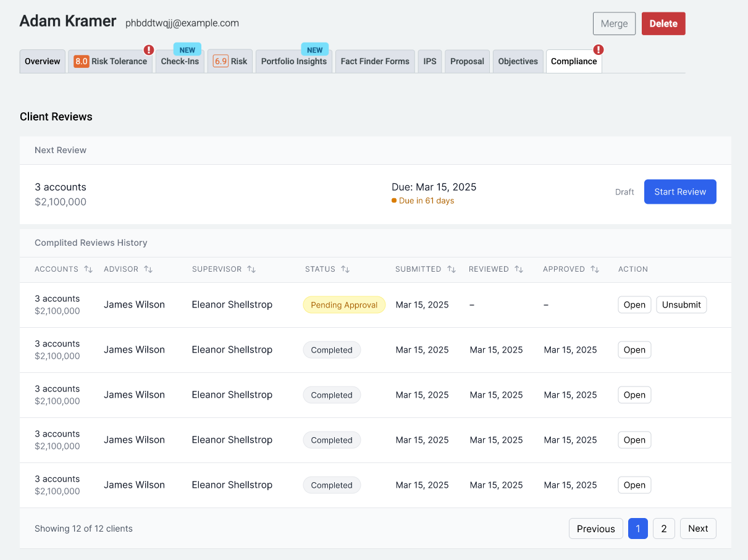Switch to Portfolio Insights tab
748x560 pixels.
[293, 62]
